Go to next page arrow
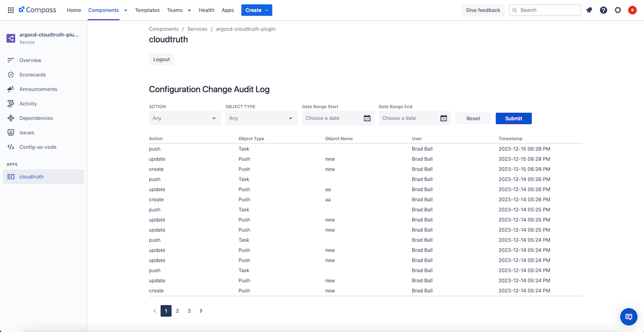This screenshot has width=644, height=332. [x=201, y=311]
